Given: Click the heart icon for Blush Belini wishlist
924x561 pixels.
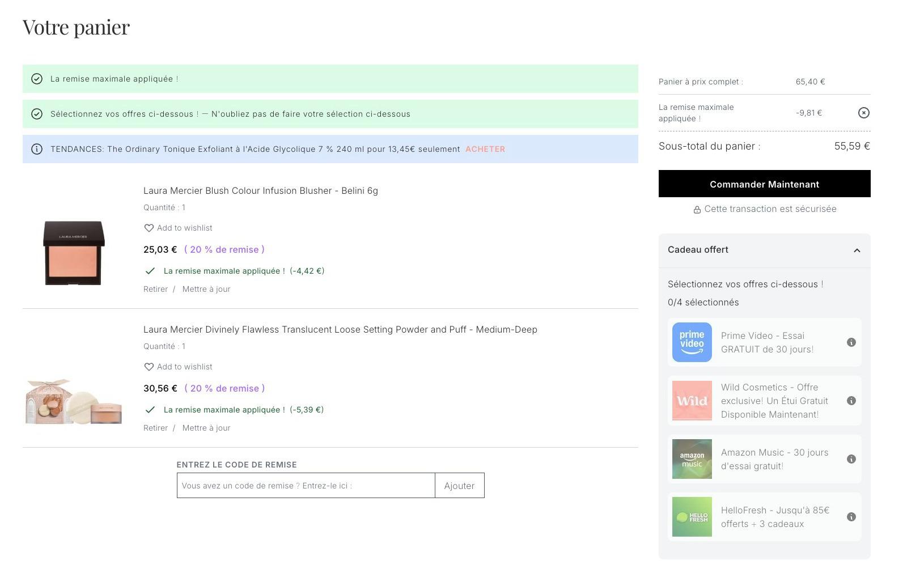Looking at the screenshot, I should coord(149,228).
